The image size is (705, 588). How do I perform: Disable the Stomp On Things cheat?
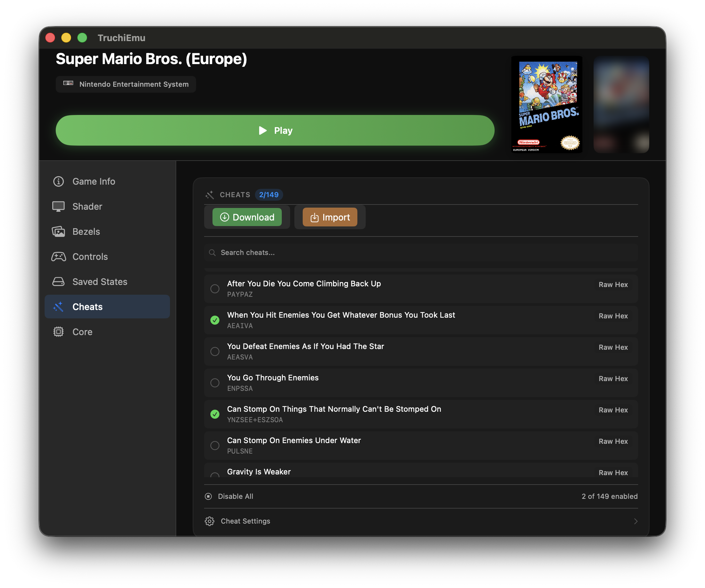coord(215,414)
